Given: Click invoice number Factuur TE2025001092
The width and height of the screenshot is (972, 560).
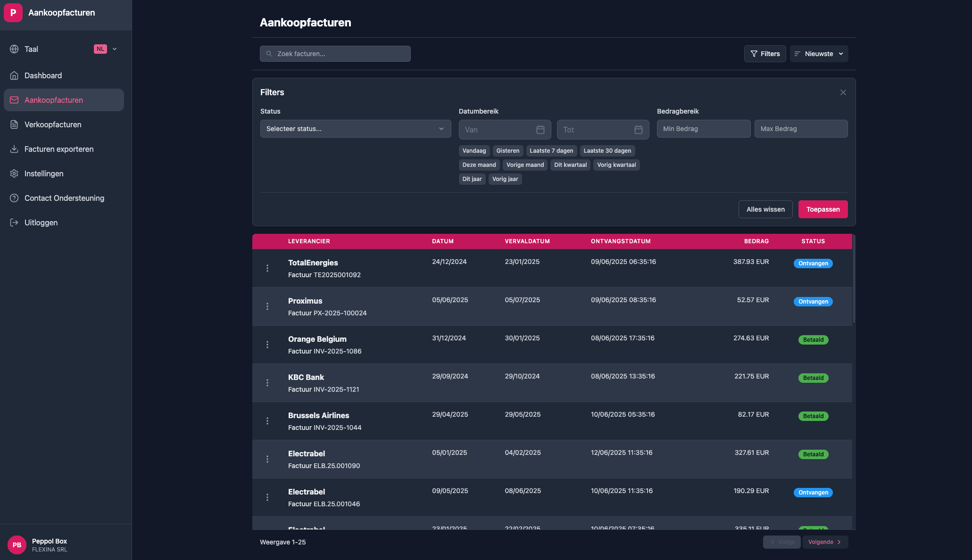Looking at the screenshot, I should [x=324, y=275].
